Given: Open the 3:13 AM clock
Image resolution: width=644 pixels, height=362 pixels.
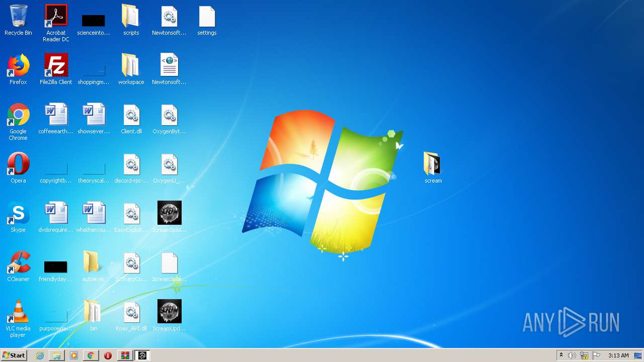Looking at the screenshot, I should [x=618, y=355].
